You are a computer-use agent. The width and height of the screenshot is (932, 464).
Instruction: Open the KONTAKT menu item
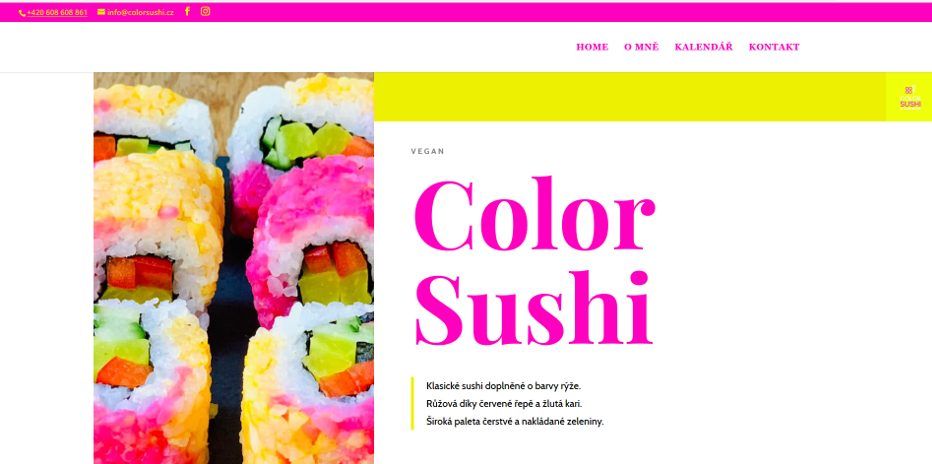tap(774, 47)
